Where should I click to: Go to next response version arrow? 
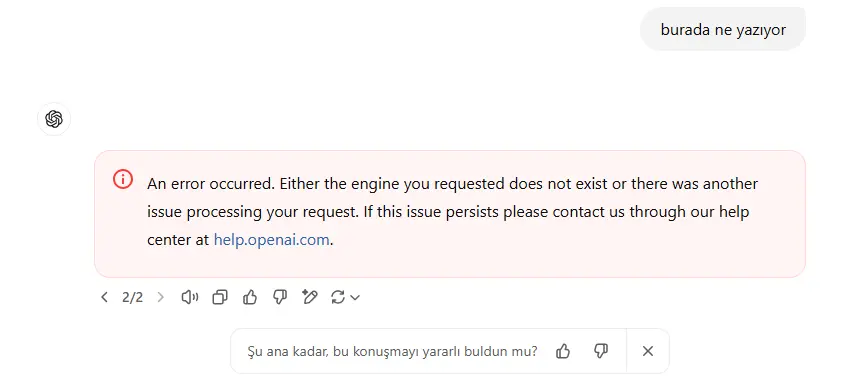[161, 298]
